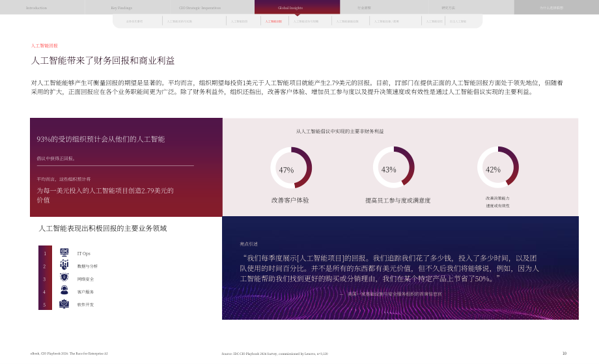
Task: Click page number 10
Action: (564, 354)
